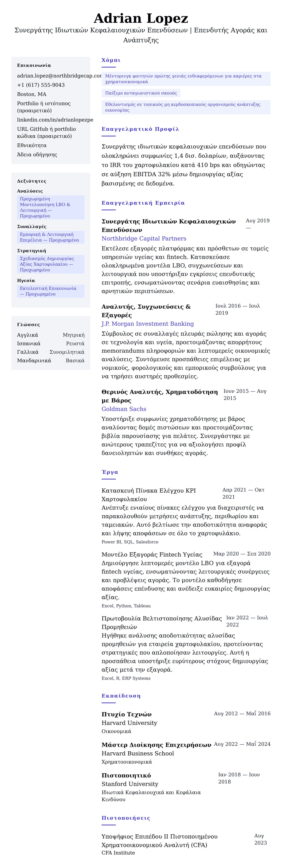The height and width of the screenshot is (868, 282).
Task: Open the linkedin.com/in/adrianlopezpe profile link
Action: [55, 120]
